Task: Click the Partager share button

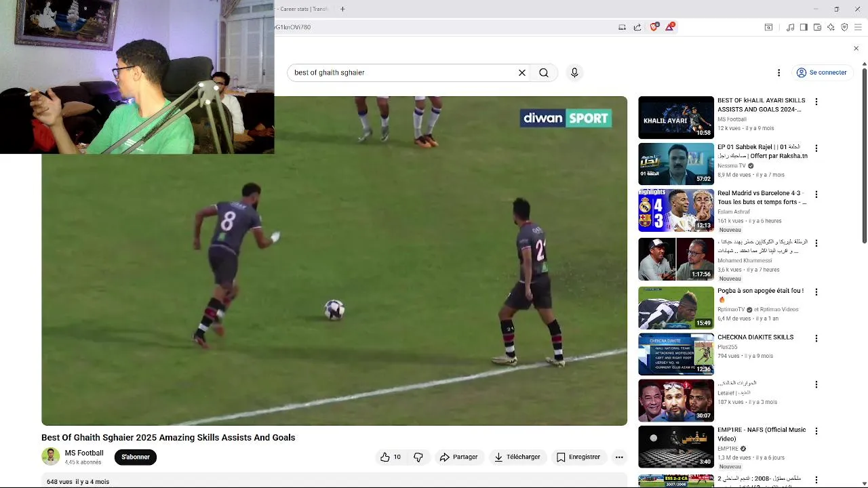Action: point(458,457)
